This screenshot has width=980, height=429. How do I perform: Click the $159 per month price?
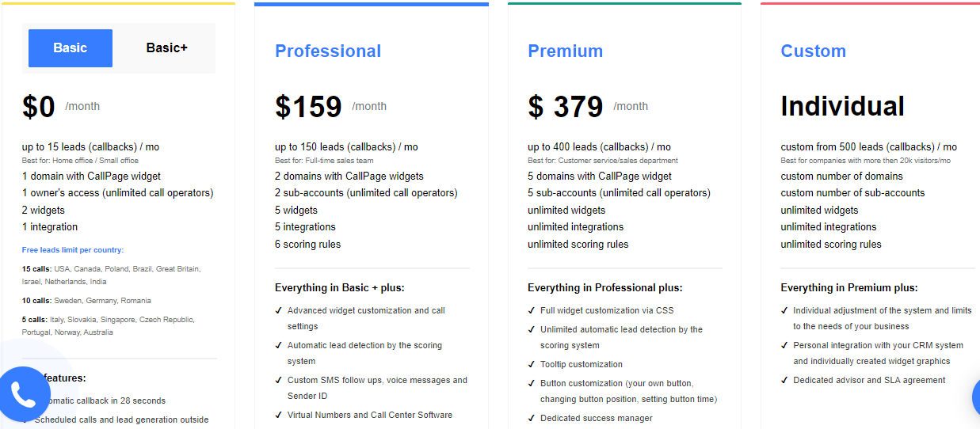[308, 107]
